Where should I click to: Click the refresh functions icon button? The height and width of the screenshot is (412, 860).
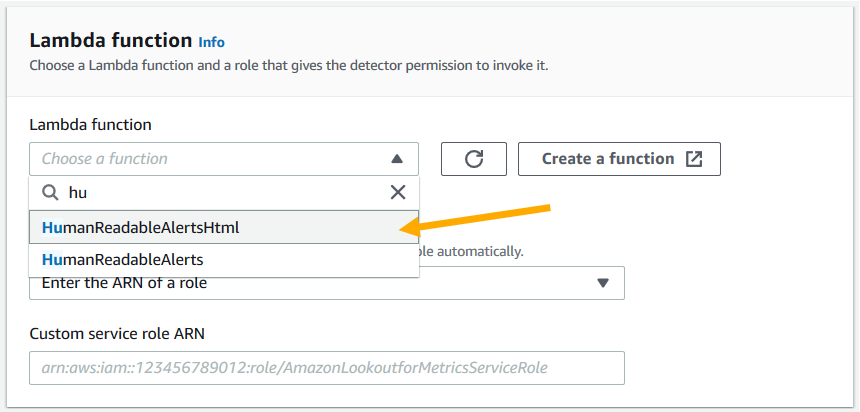[x=474, y=159]
